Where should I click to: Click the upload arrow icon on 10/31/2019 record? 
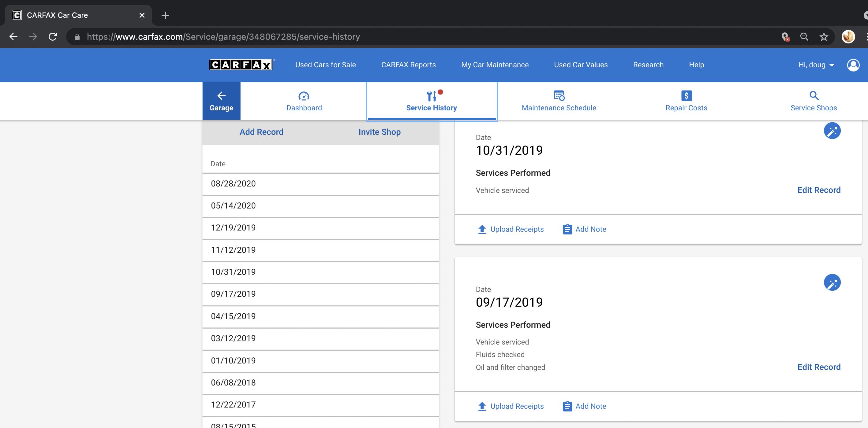(x=482, y=230)
